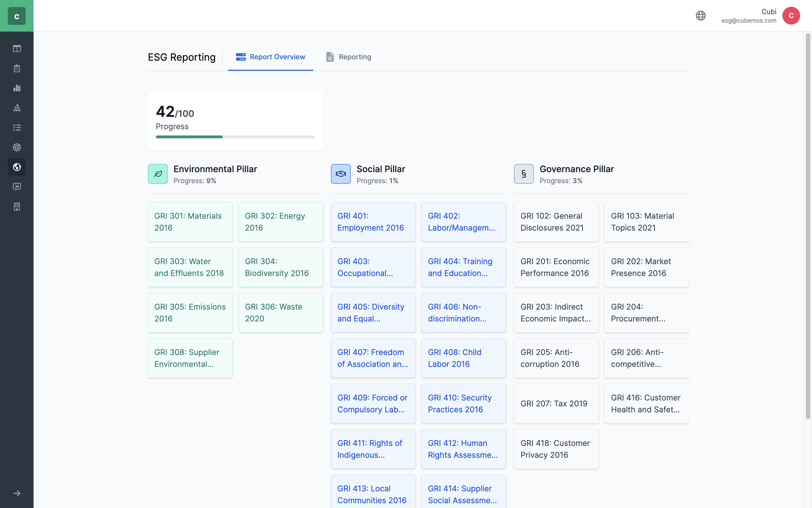The image size is (812, 508).
Task: Click the Environmental Pillar leaf icon
Action: coord(158,174)
